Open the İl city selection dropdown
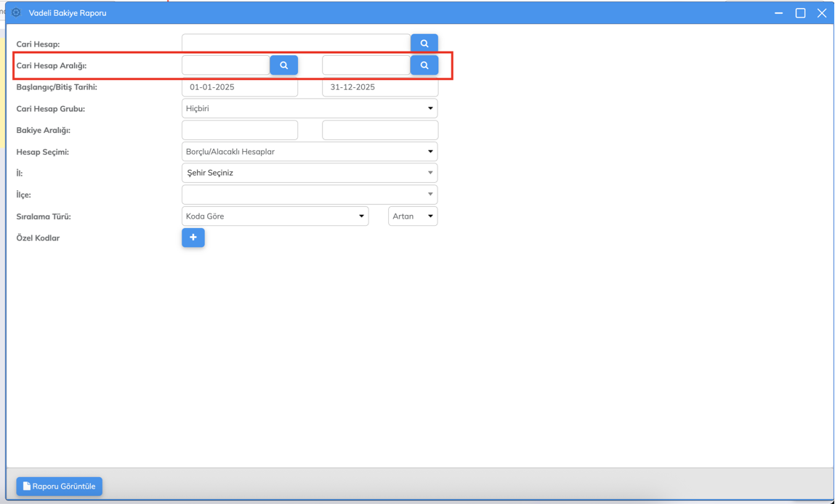Screen dimensions: 835x504 [310, 173]
